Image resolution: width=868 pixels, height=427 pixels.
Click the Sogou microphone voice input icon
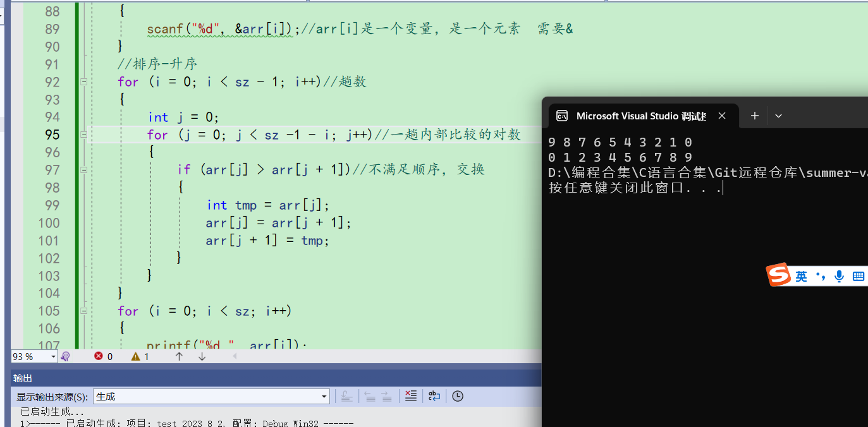click(x=839, y=276)
